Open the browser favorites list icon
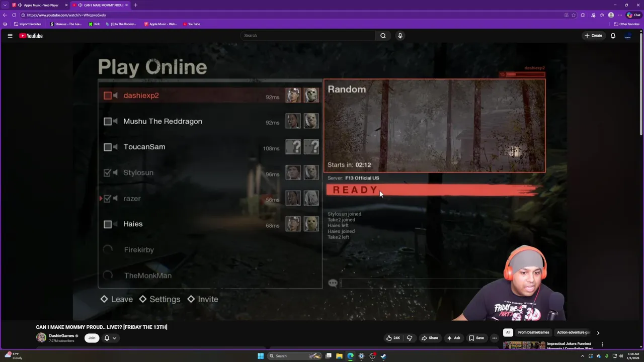 (x=602, y=15)
